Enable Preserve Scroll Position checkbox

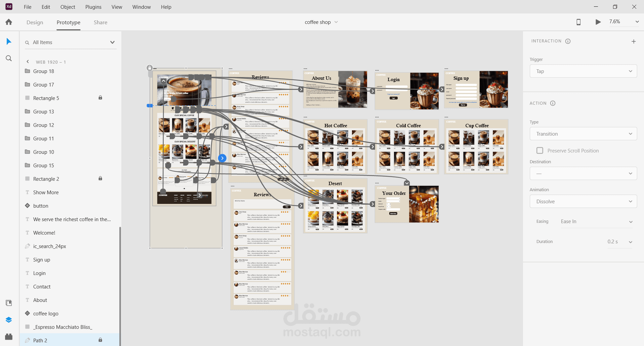[x=540, y=150]
